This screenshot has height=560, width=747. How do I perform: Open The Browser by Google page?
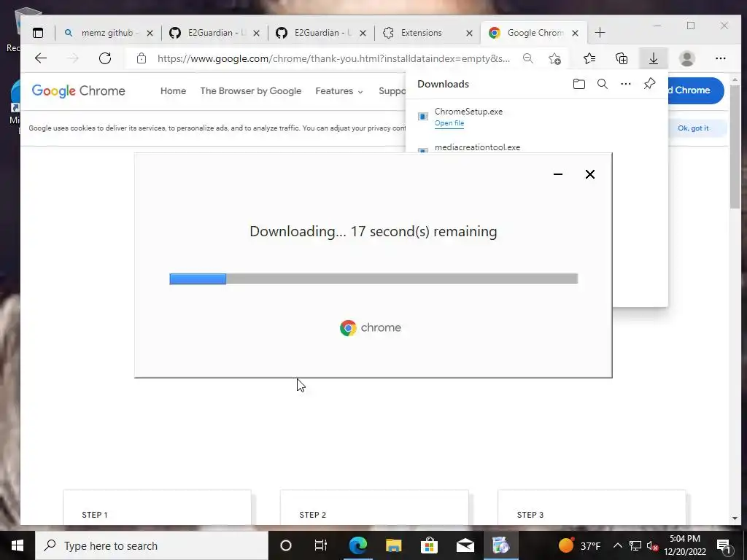coord(251,91)
